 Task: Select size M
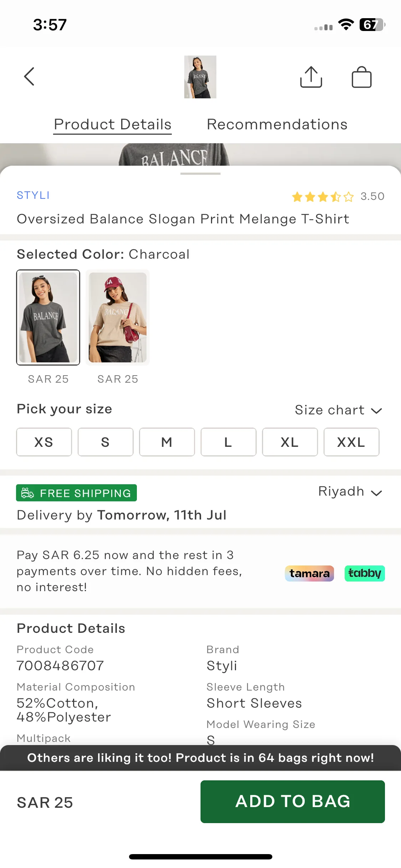167,442
